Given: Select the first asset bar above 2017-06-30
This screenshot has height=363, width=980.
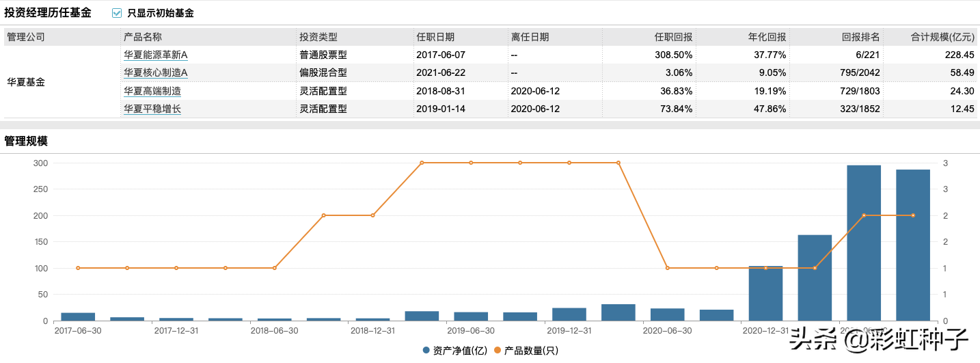Looking at the screenshot, I should pyautogui.click(x=78, y=317).
